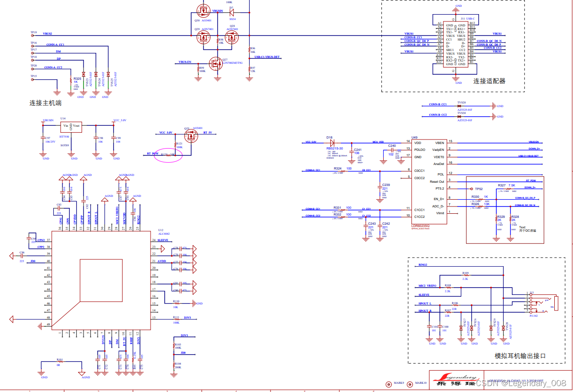
Task: Click the Vlimit pin label
Action: (x=440, y=213)
